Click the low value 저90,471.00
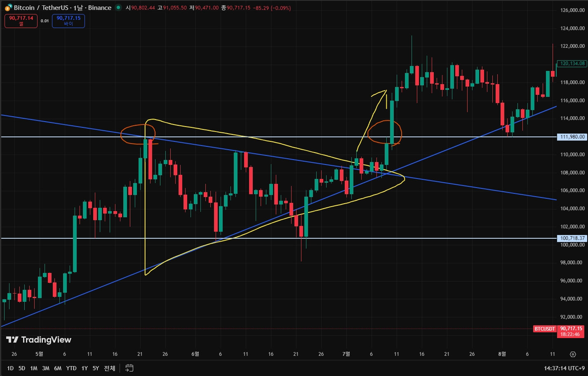The width and height of the screenshot is (588, 376). [204, 8]
